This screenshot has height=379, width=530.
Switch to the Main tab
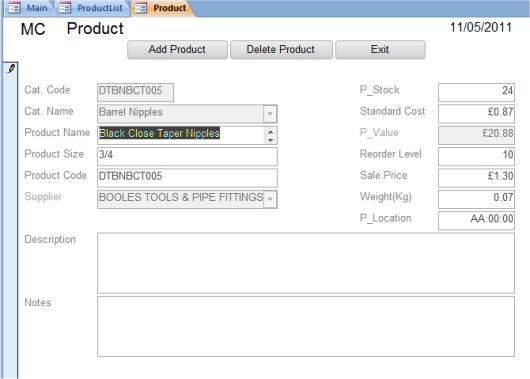tap(29, 8)
